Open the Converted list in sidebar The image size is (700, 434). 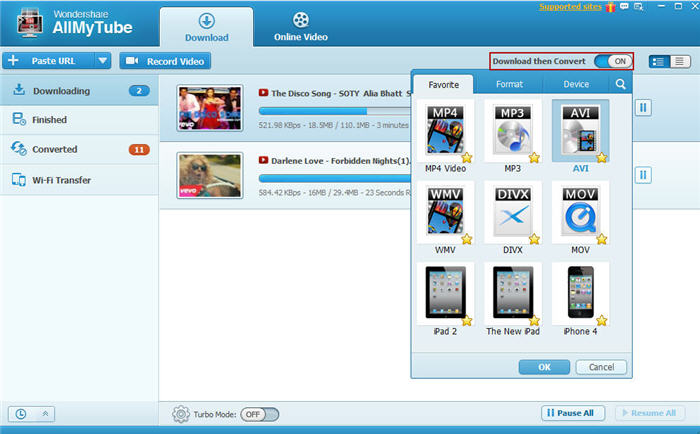point(79,149)
